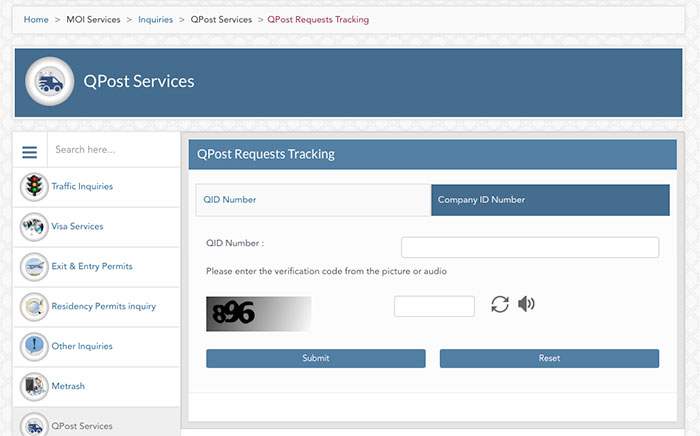Click the Traffic Inquiries traffic light icon
This screenshot has width=700, height=436.
34,187
